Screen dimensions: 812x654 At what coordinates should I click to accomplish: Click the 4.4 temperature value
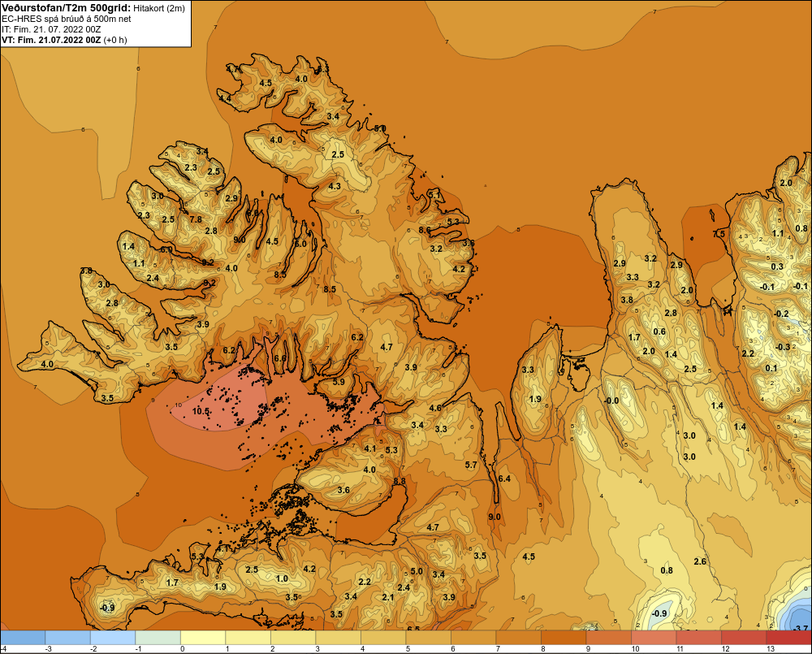coord(225,98)
